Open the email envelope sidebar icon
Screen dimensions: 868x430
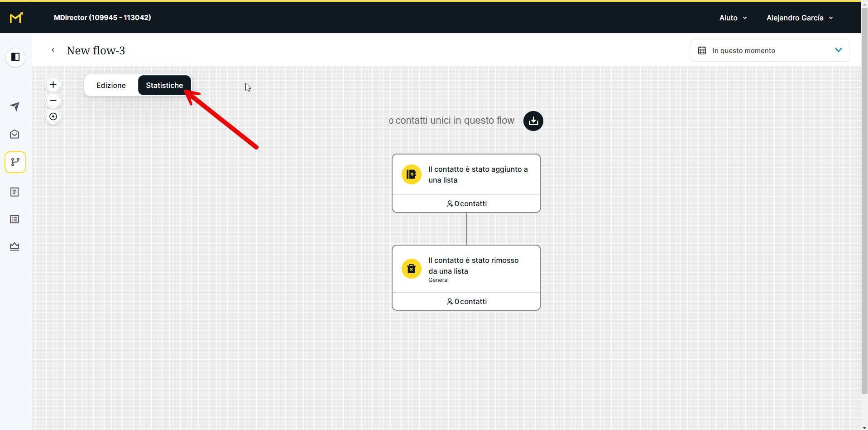(x=15, y=134)
